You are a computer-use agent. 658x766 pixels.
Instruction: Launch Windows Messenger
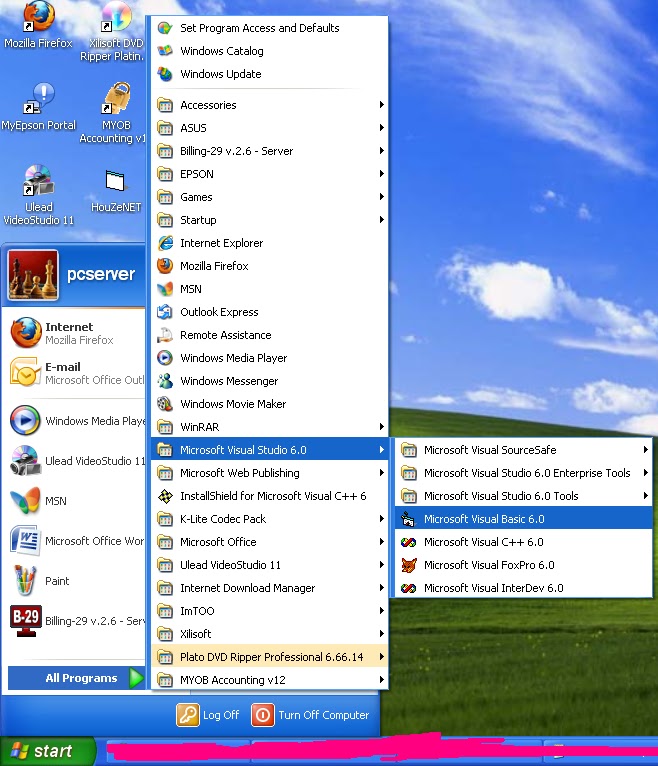click(270, 381)
